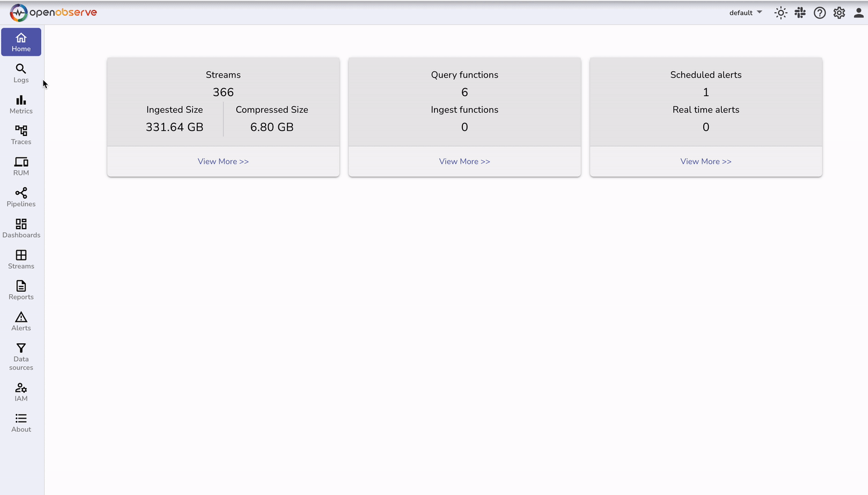
Task: Open the help menu icon
Action: [x=819, y=12]
